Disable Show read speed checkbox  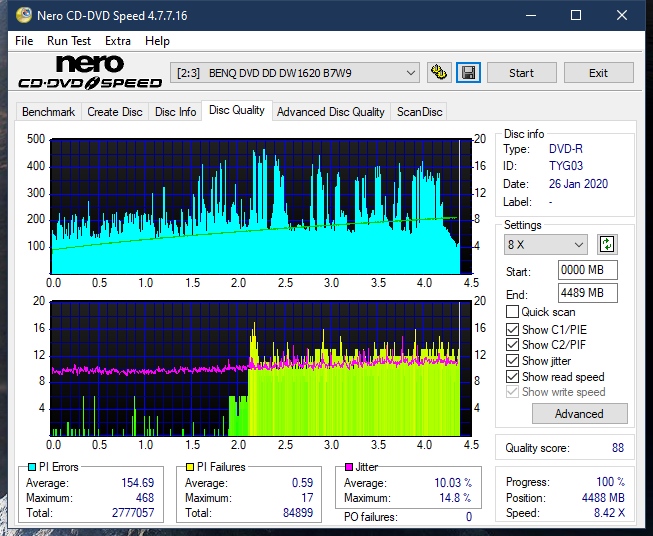pyautogui.click(x=512, y=376)
